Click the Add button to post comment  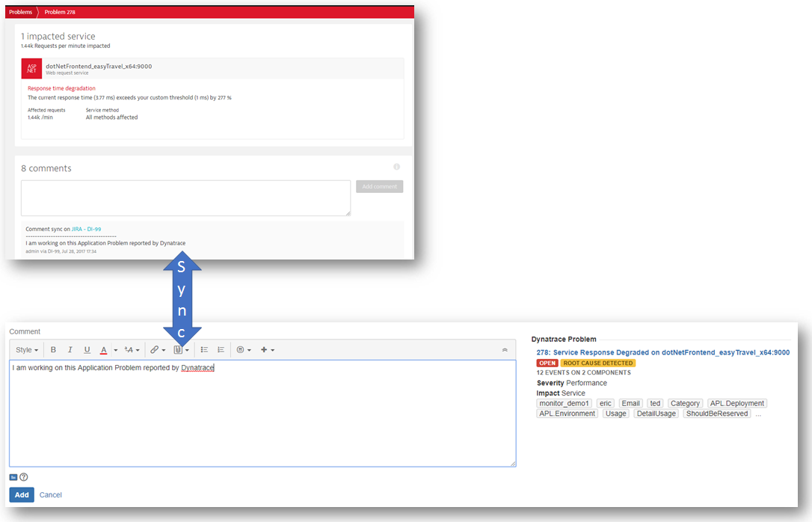pos(22,495)
